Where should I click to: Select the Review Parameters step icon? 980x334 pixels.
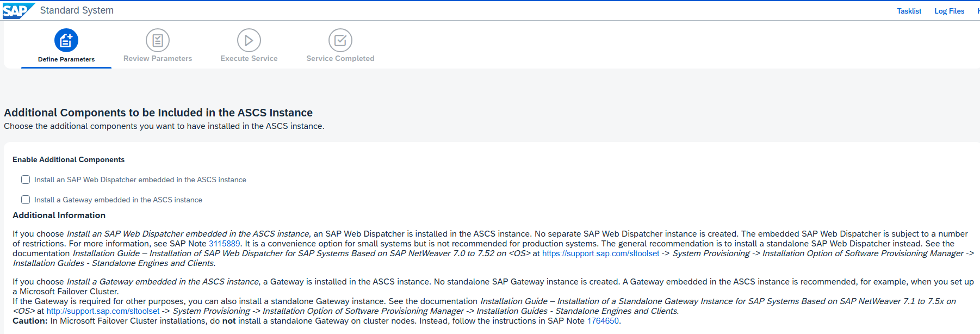click(158, 40)
